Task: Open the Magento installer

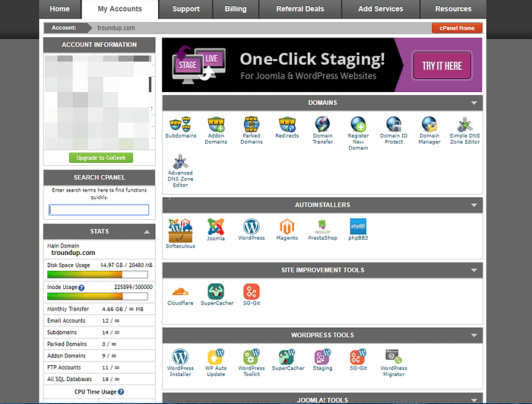Action: coord(287,230)
